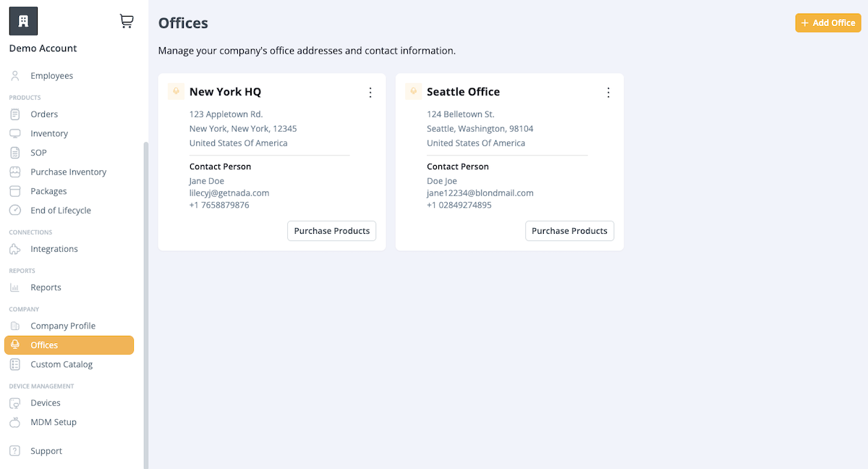Click the MDM Setup apple icon
Viewport: 868px width, 469px height.
point(15,422)
